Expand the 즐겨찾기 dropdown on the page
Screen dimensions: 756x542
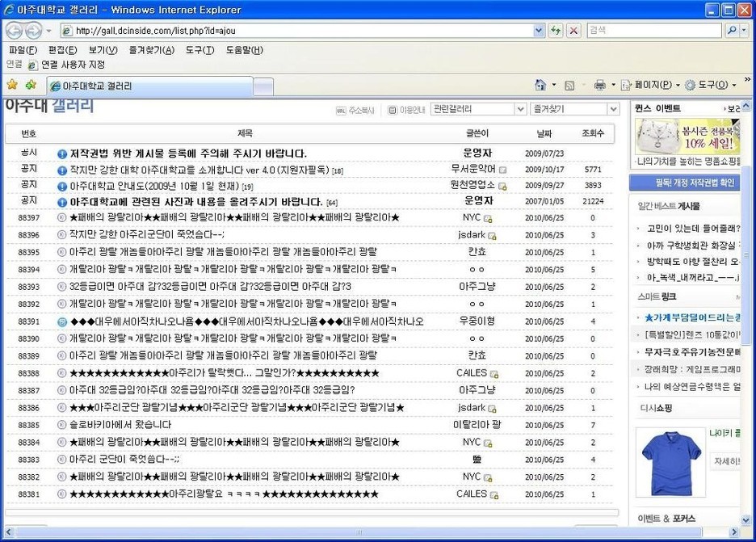[613, 110]
